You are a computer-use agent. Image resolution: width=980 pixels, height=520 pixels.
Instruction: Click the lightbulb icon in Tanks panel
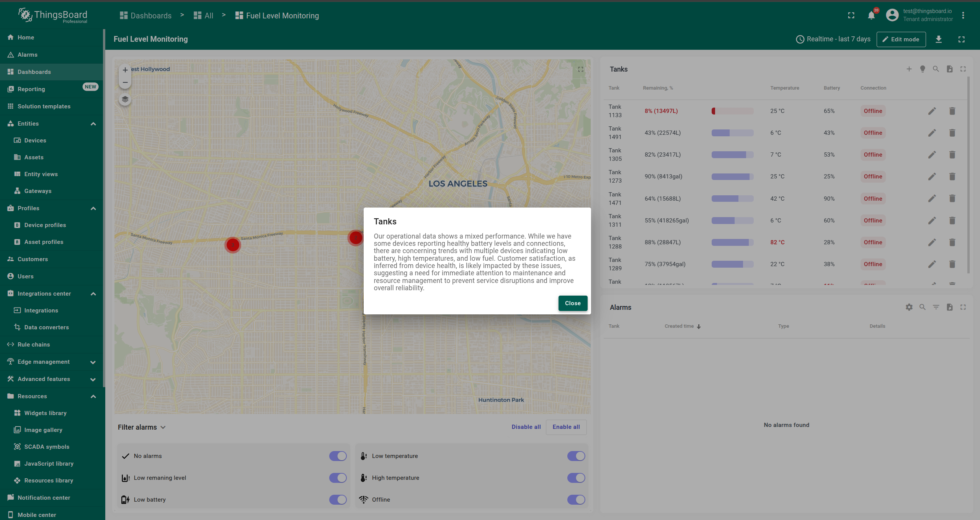[923, 69]
